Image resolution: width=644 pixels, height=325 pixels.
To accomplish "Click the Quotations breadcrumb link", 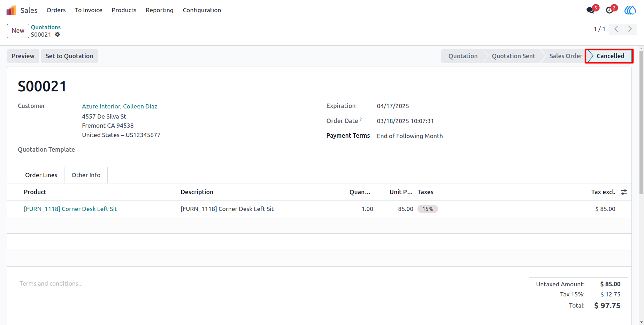I will pos(46,27).
